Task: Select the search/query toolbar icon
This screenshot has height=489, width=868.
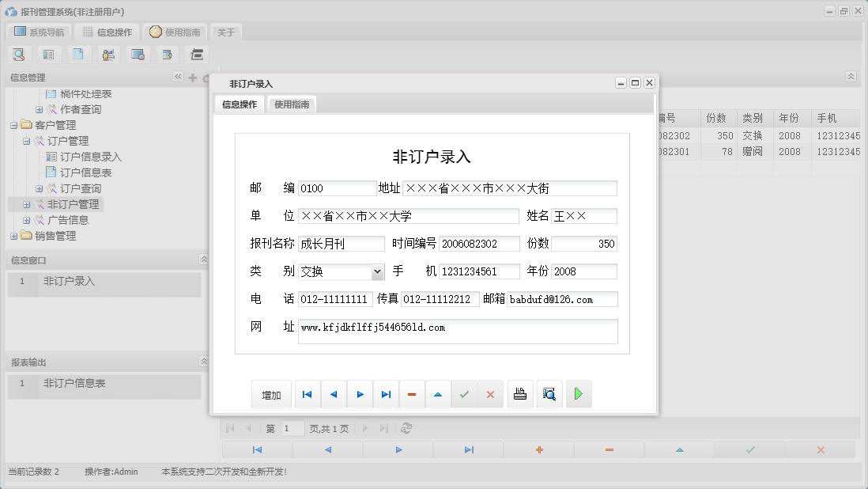Action: 19,54
